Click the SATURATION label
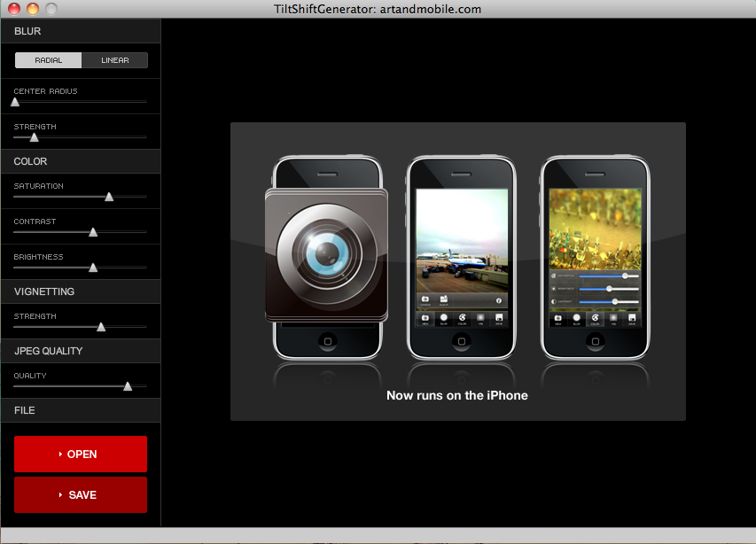 (x=39, y=186)
